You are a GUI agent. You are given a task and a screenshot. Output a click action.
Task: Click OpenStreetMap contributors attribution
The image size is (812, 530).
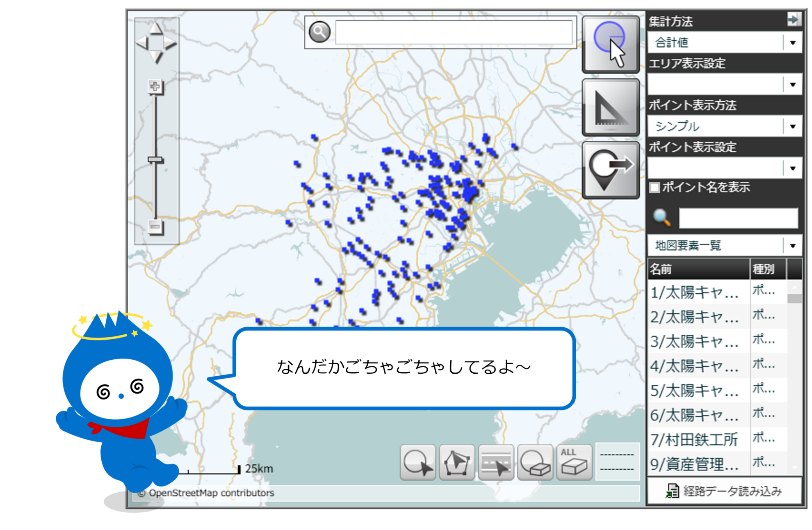[x=206, y=493]
